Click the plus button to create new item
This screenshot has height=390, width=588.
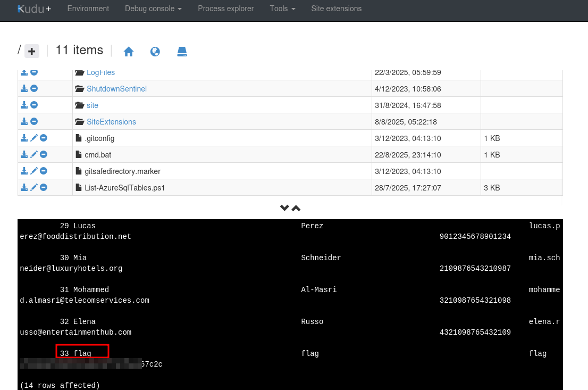32,52
